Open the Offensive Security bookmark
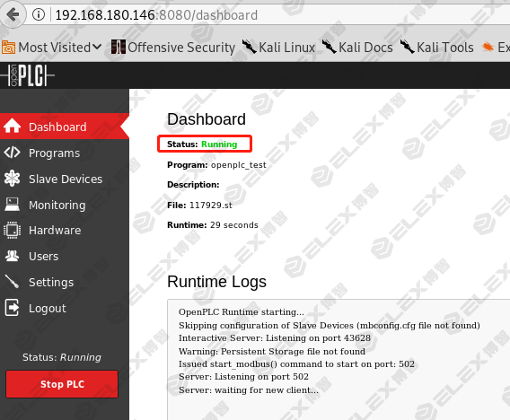Viewport: 510px width, 420px height. 173,48
